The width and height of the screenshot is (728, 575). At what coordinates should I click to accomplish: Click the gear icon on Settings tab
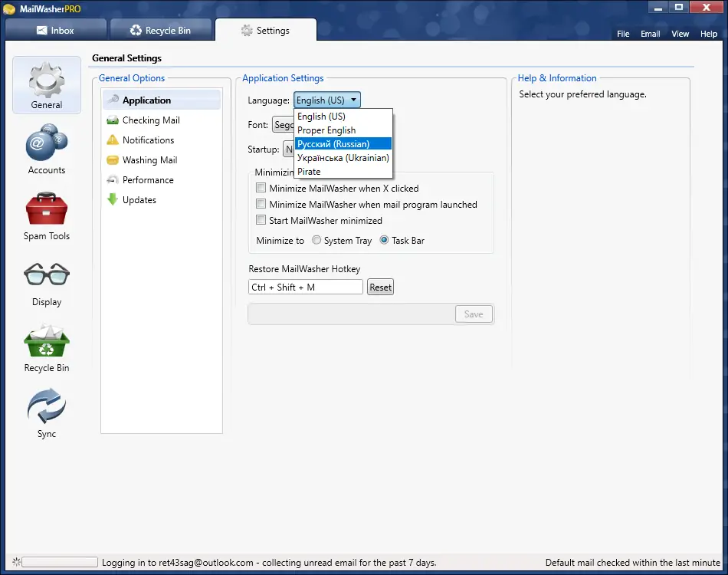pos(247,30)
